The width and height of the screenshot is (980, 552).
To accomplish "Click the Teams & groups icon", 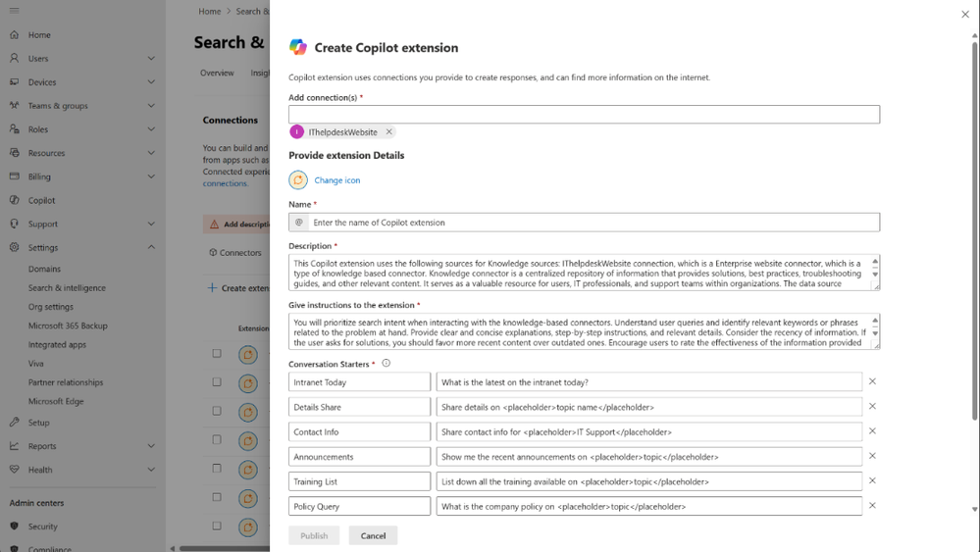I will pos(15,106).
